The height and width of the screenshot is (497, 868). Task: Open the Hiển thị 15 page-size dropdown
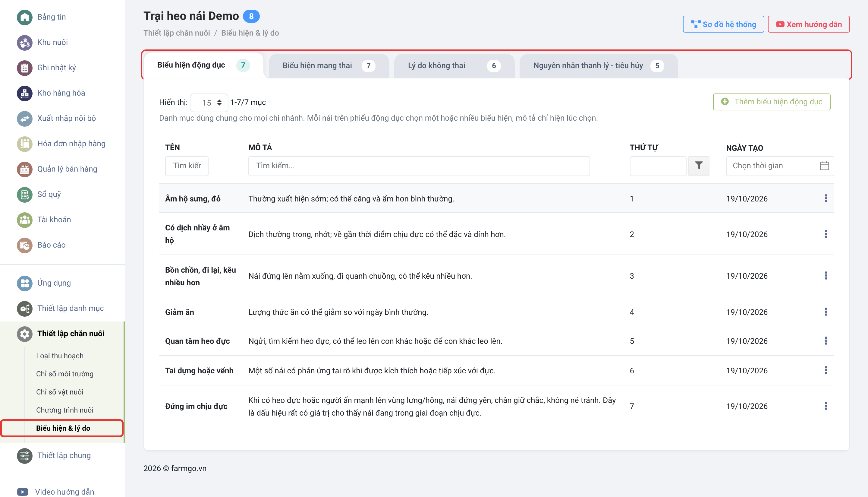[x=209, y=103]
